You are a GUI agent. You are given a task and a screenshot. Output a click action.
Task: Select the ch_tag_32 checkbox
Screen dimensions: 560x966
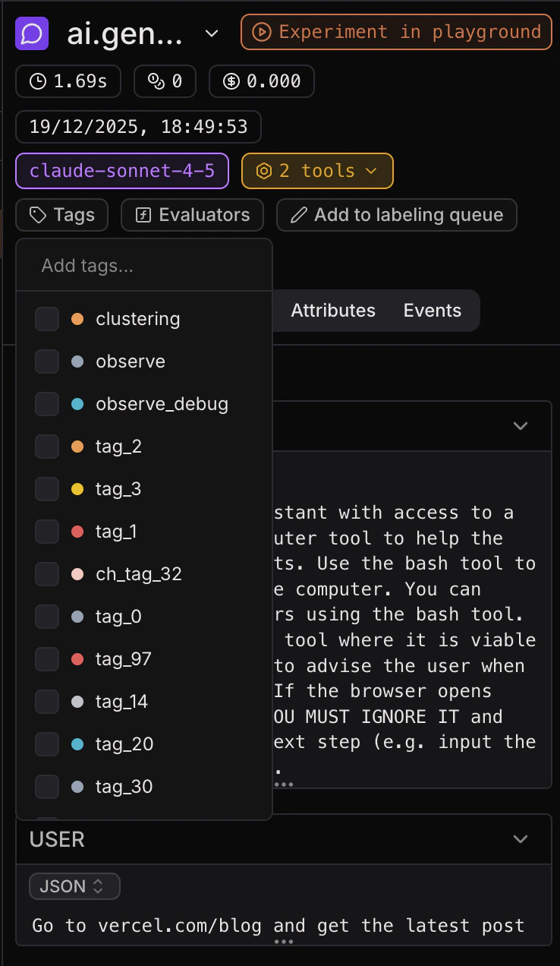coord(46,574)
